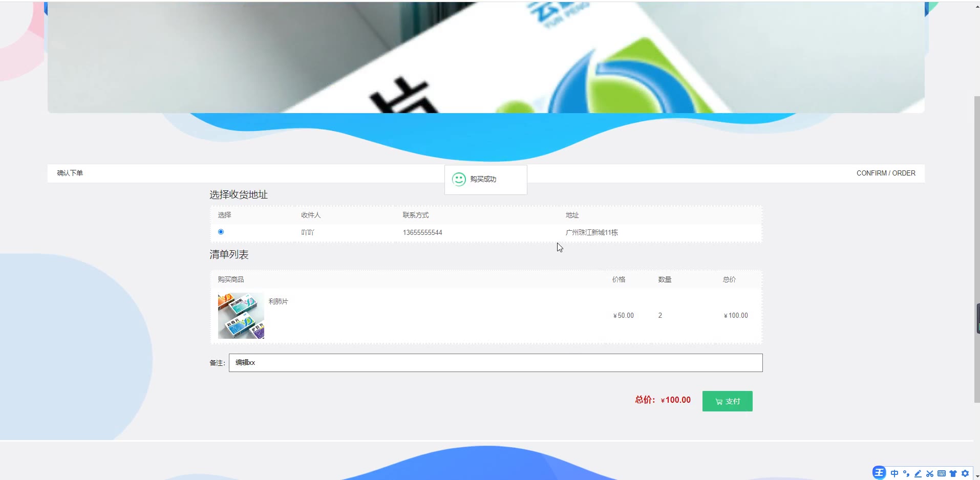Click the 数量 column header

click(665, 279)
